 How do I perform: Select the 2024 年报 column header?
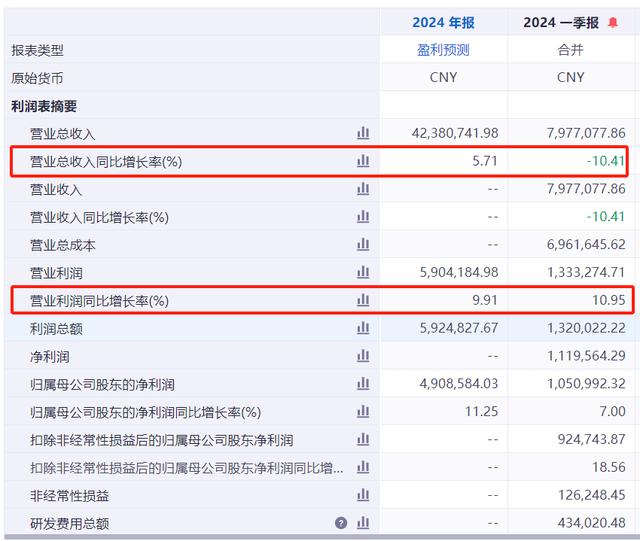443,23
